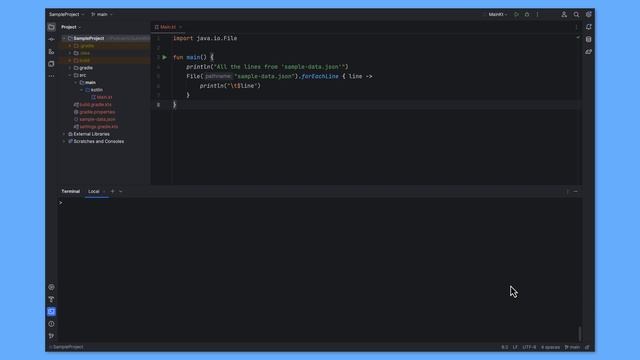Toggle the active Terminal tool window icon
The image size is (640, 360).
[x=51, y=312]
